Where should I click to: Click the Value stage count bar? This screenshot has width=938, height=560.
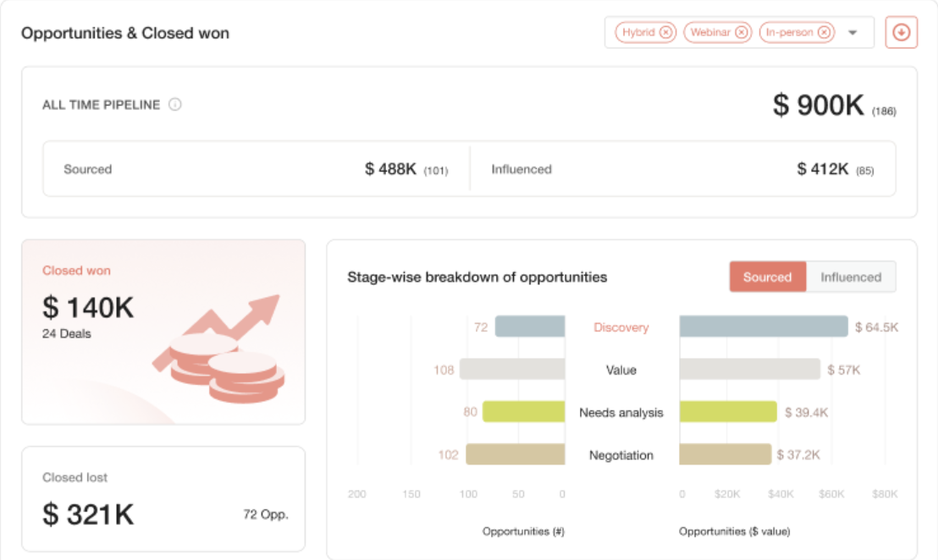tap(512, 370)
